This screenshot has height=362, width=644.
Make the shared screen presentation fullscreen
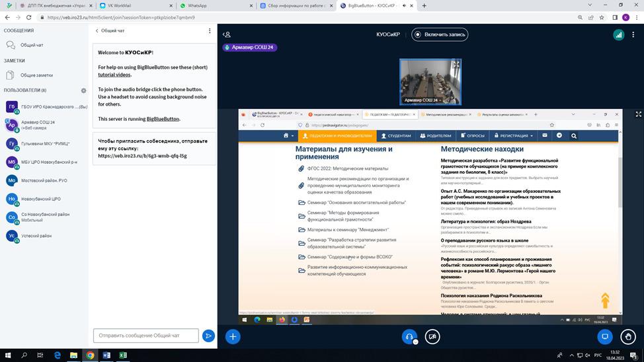pos(638,114)
